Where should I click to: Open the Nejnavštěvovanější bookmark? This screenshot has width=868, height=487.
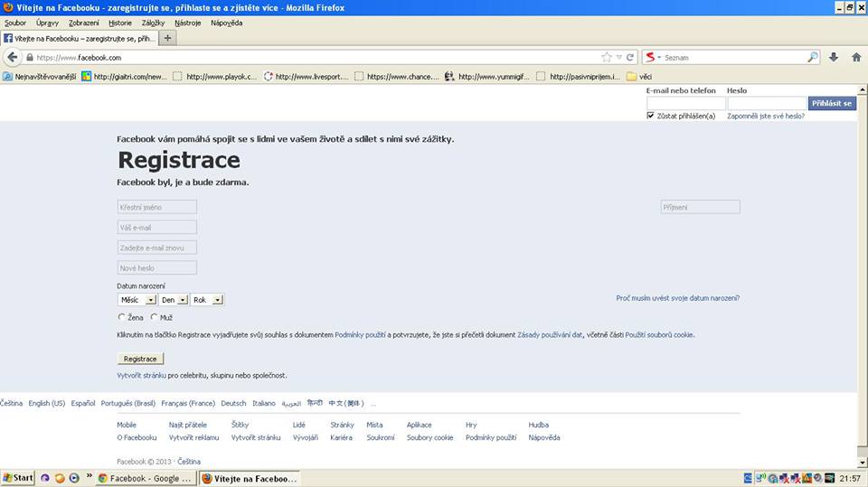(39, 77)
